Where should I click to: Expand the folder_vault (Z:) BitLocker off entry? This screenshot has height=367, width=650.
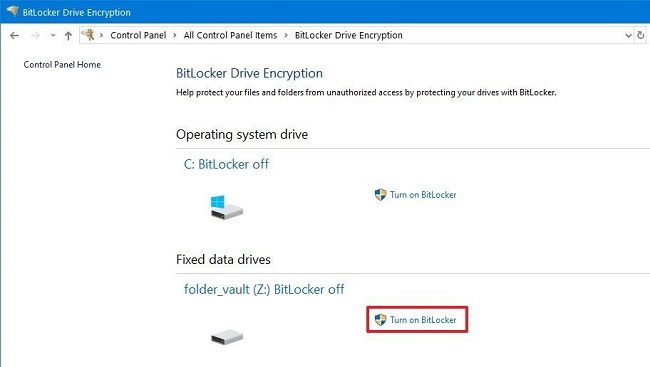coord(264,289)
